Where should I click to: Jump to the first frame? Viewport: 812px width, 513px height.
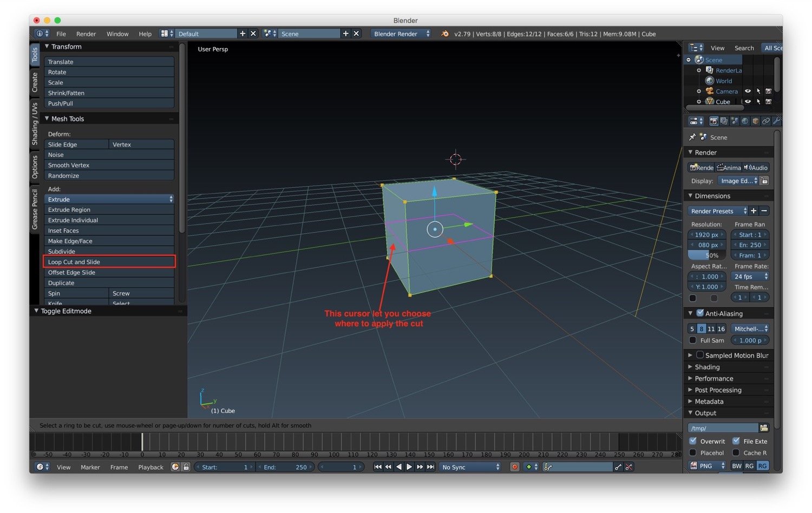378,467
